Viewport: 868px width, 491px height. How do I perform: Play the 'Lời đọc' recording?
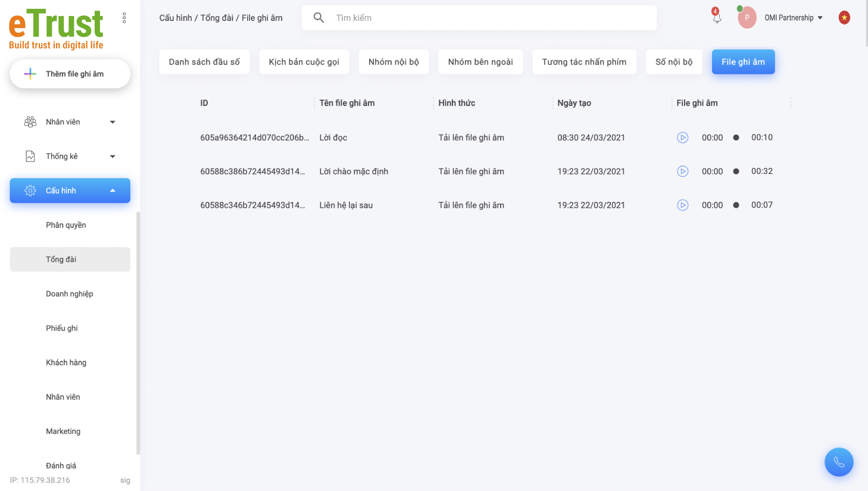click(x=683, y=138)
